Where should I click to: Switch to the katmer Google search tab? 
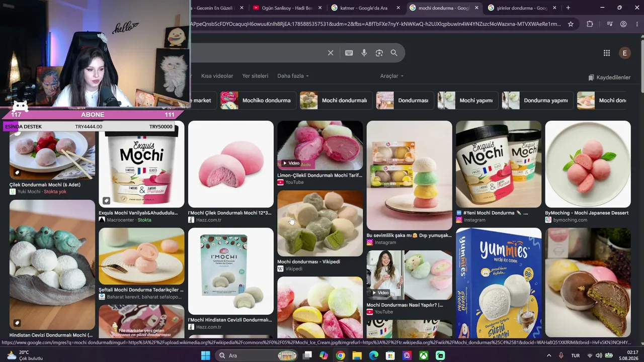(x=366, y=8)
